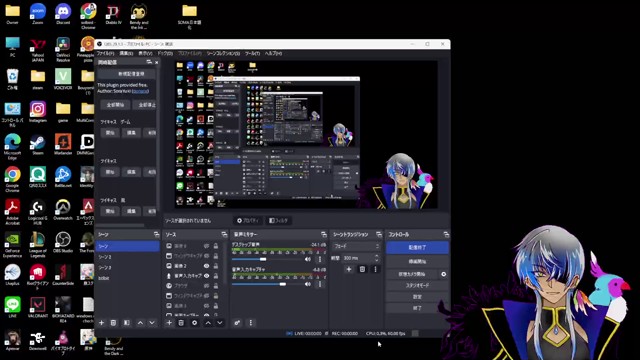Screen dimensions: 640x360
Task: Open scene filters icon in Scenes toolbar
Action: [x=127, y=323]
